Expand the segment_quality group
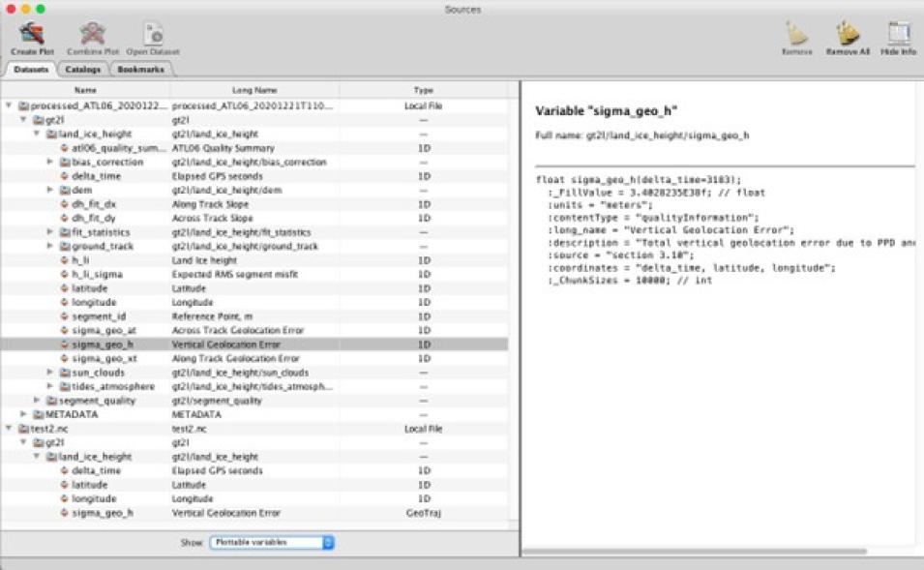 coord(37,401)
